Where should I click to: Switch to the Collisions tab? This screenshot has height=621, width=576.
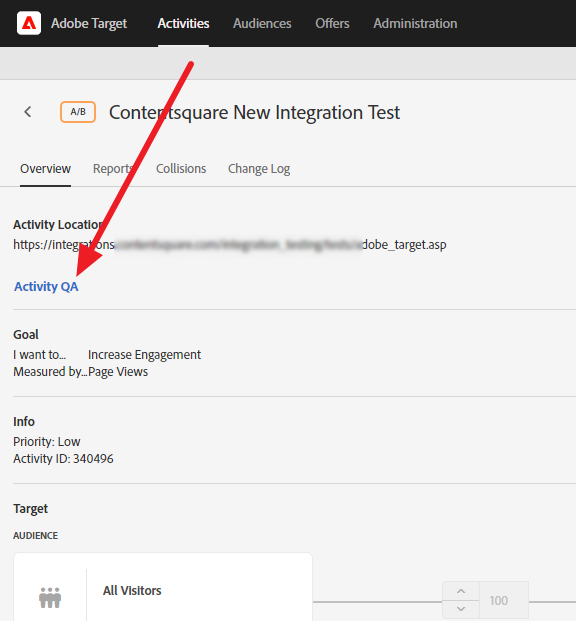(x=181, y=169)
